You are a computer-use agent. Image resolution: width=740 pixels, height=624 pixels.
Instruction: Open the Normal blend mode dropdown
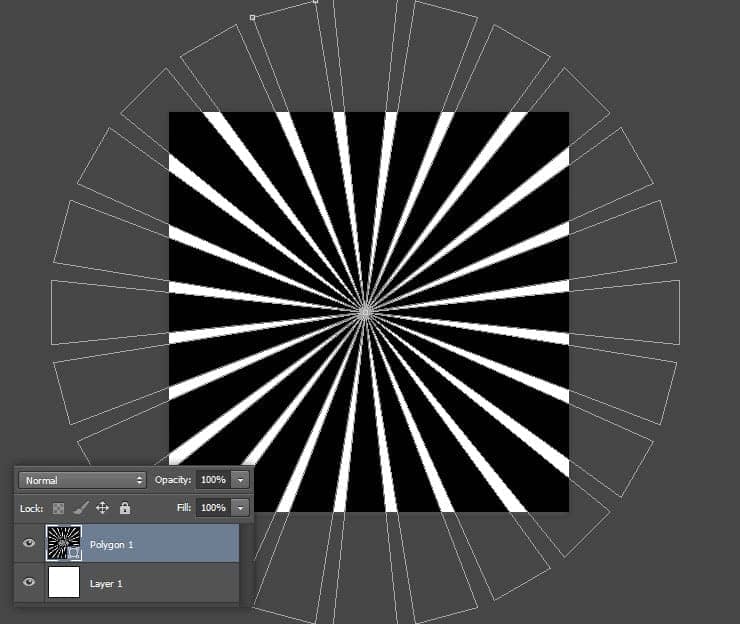click(82, 480)
